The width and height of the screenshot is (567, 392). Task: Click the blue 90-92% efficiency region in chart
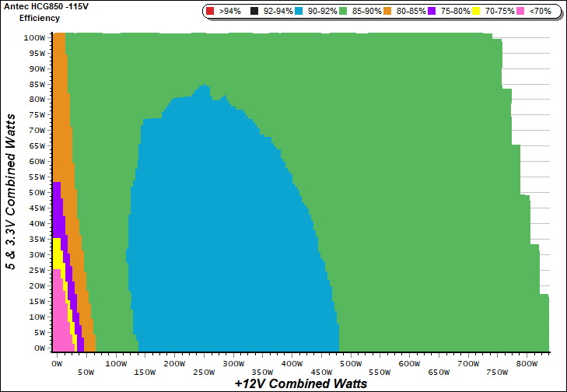(x=226, y=233)
